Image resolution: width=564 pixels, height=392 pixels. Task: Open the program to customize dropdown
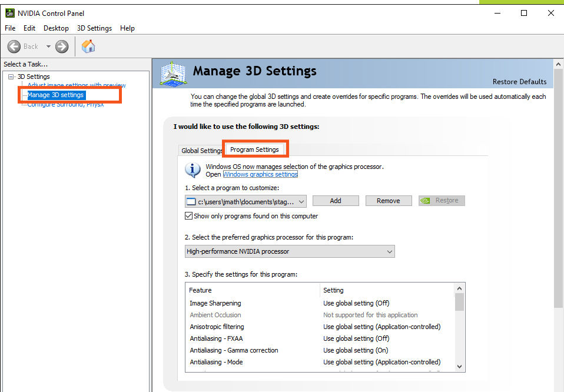(245, 201)
